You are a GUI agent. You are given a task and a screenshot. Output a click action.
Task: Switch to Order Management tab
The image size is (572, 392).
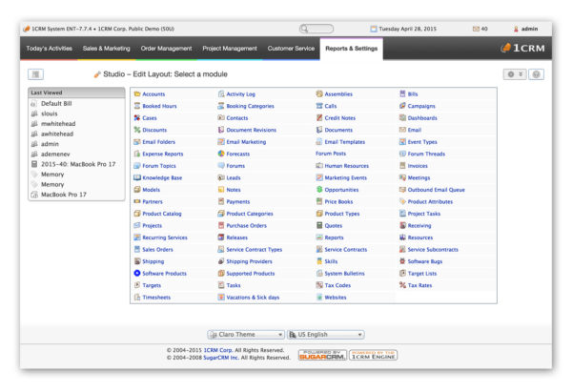(166, 49)
